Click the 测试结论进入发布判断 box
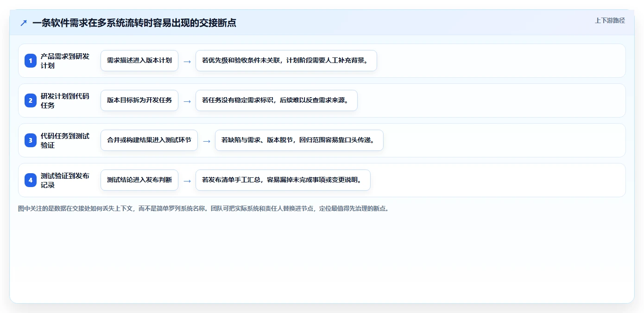Viewport: 644px width, 313px height. pyautogui.click(x=139, y=180)
